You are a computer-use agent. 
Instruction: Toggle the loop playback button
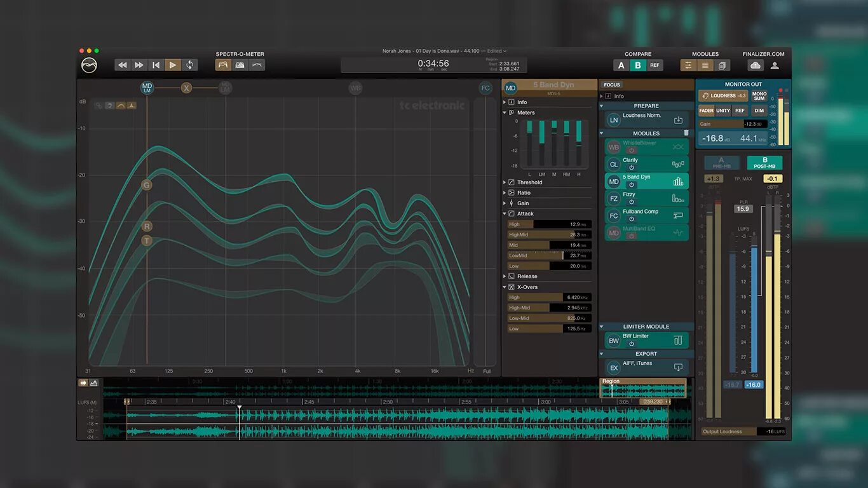[189, 65]
